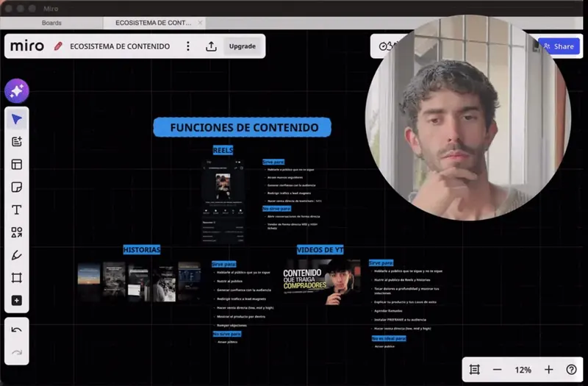The height and width of the screenshot is (386, 588).
Task: Click the reels phone screenshot image
Action: (223, 201)
